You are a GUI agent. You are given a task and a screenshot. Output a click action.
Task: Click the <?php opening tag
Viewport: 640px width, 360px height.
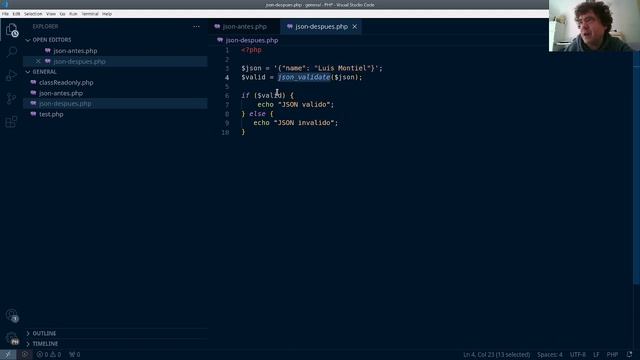click(251, 50)
